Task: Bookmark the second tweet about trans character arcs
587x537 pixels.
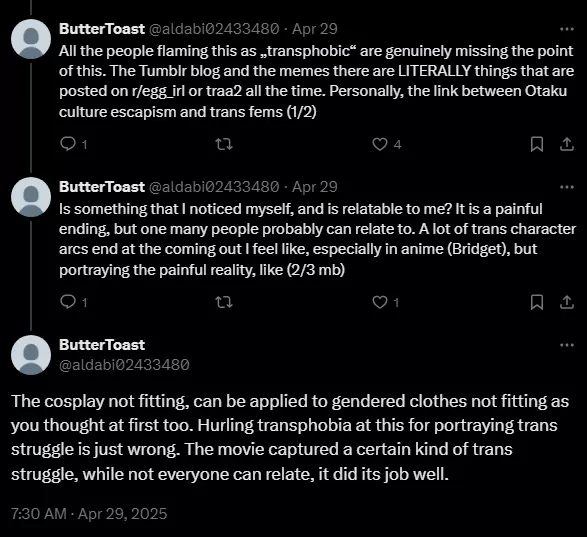Action: [x=537, y=302]
